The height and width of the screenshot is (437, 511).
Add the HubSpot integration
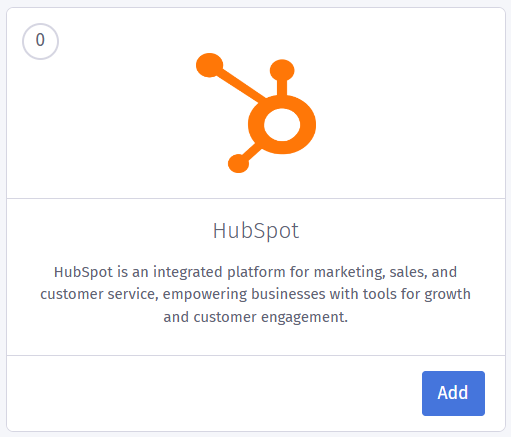point(453,393)
